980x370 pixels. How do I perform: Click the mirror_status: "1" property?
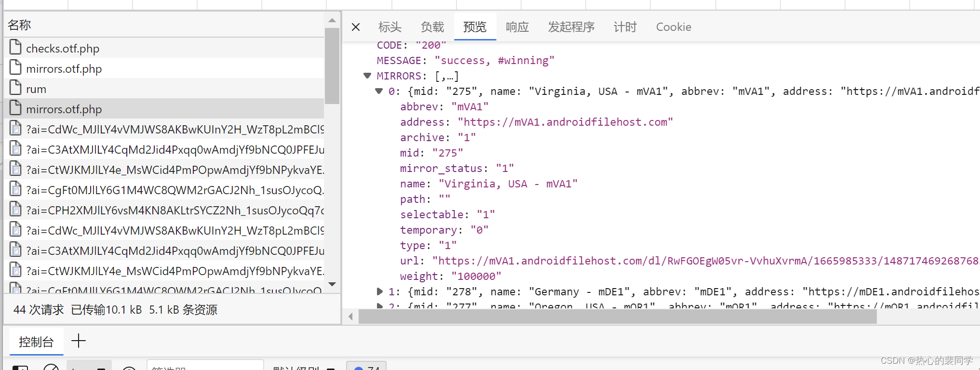point(457,168)
